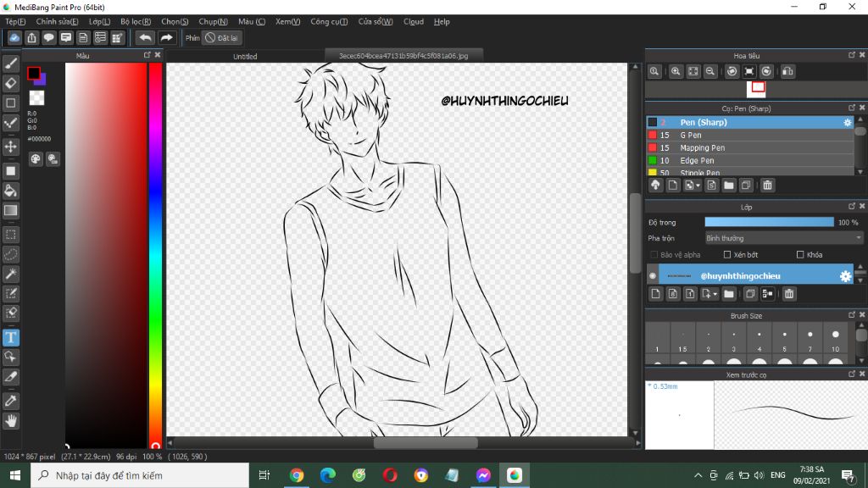Screen dimensions: 868x488
Task: Switch to the Untitled document tab
Action: click(x=245, y=56)
